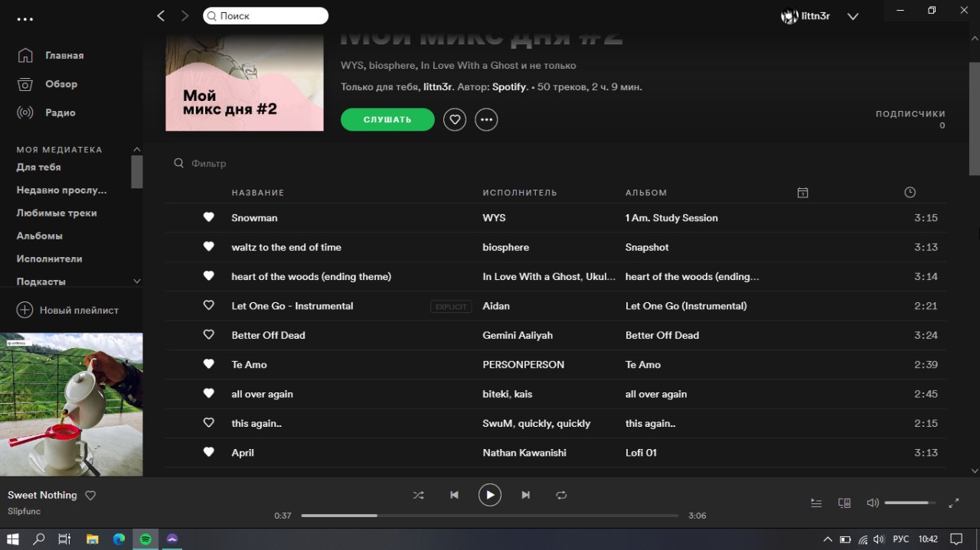Toggle repeat mode
Screen dimensions: 980x550
point(561,495)
